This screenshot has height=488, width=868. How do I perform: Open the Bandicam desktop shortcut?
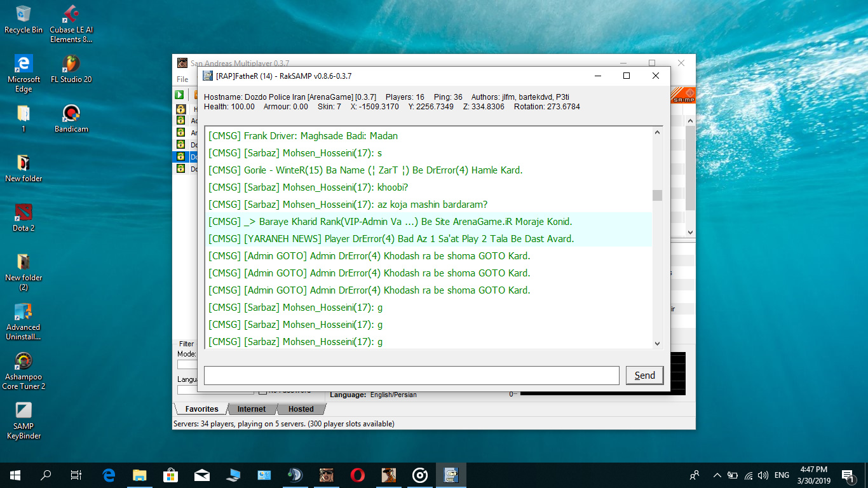[71, 119]
